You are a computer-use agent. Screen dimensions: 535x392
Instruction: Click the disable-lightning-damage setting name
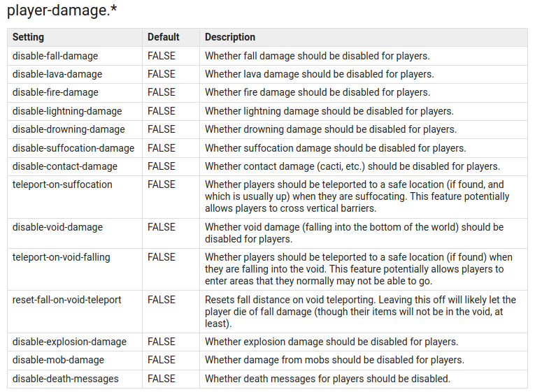pyautogui.click(x=67, y=111)
